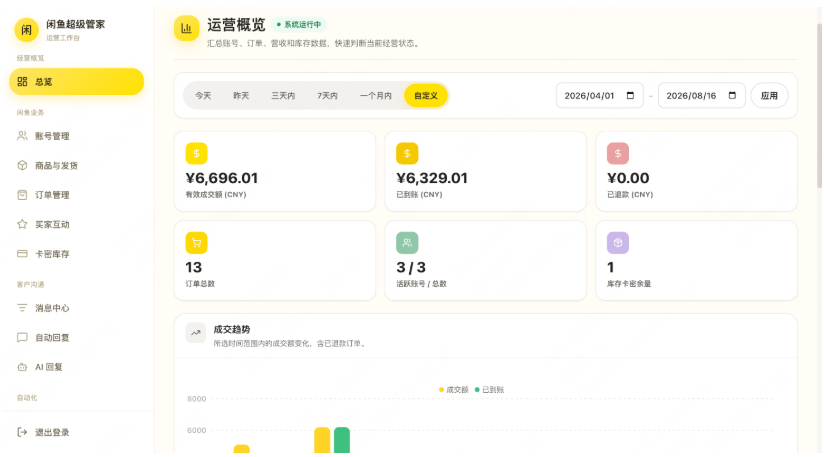Screen dimensions: 824x457
Task: Open 订单管理 page
Action: [76, 195]
